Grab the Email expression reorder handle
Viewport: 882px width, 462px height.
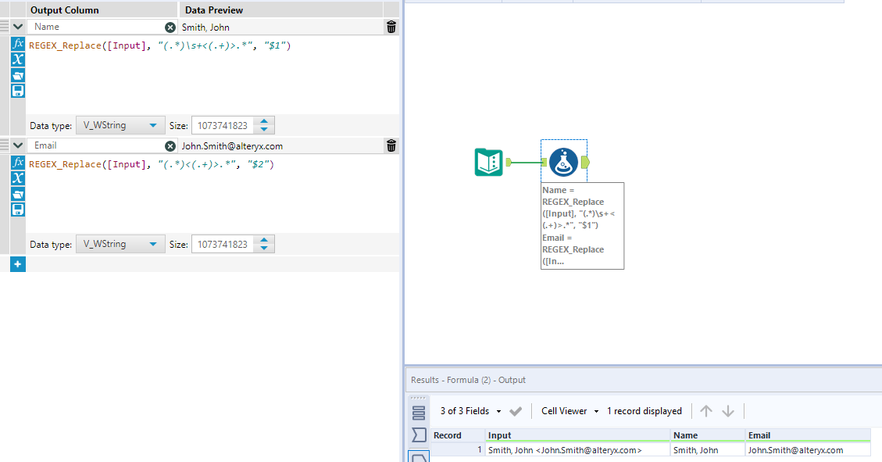(4, 145)
